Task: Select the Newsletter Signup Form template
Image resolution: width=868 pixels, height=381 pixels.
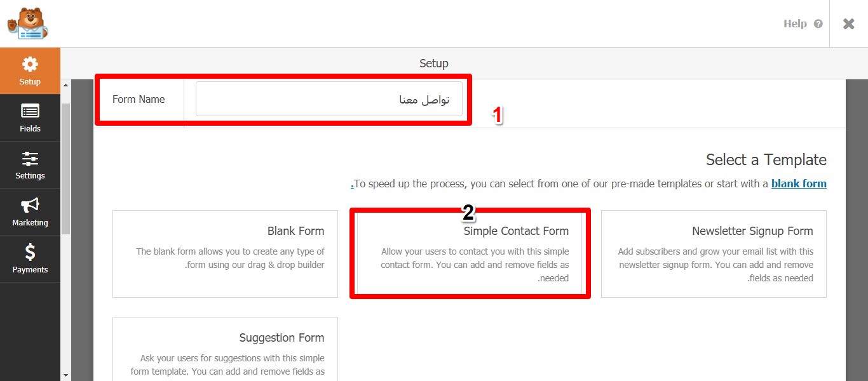Action: click(714, 253)
